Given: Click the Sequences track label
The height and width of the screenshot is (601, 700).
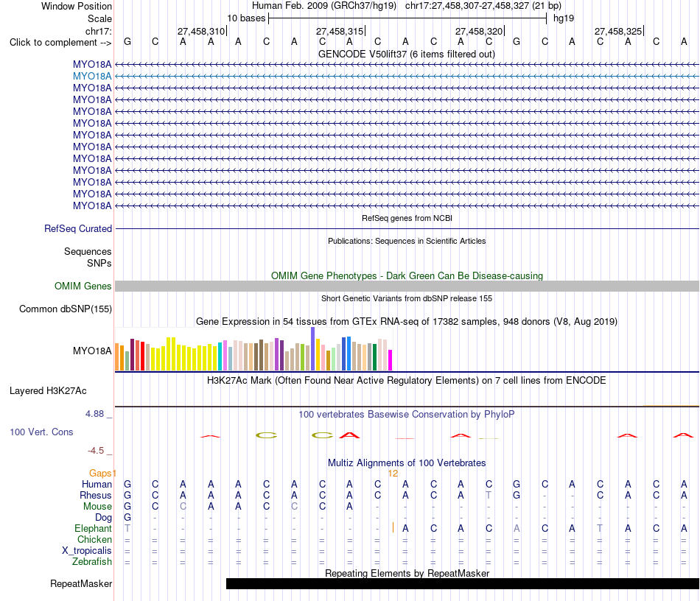Looking at the screenshot, I should [88, 251].
